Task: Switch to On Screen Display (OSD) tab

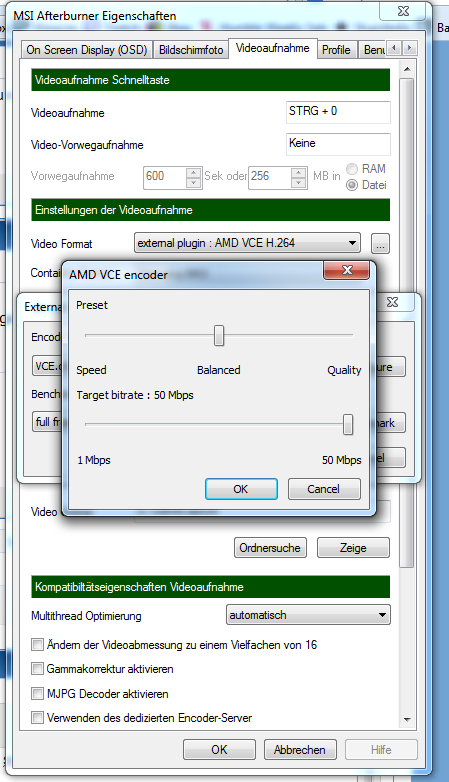Action: [87, 50]
